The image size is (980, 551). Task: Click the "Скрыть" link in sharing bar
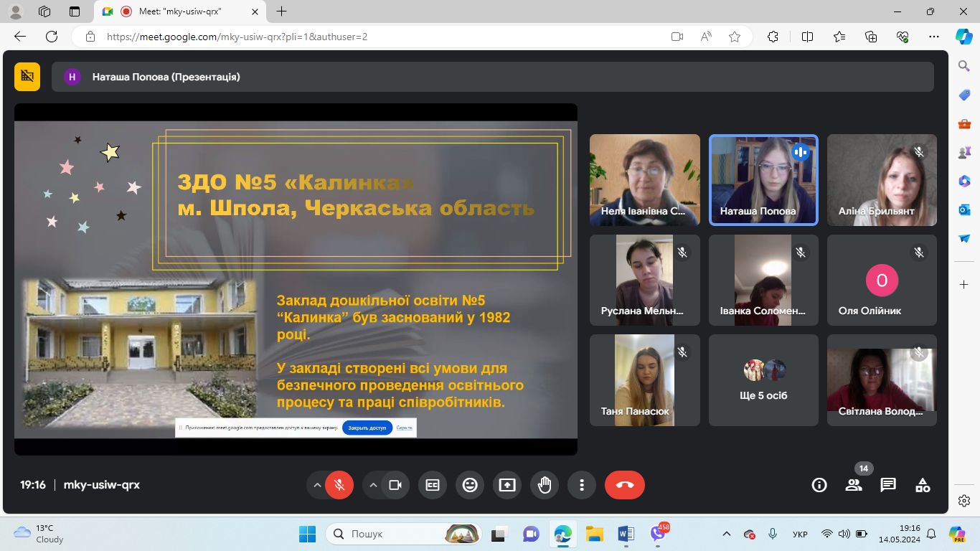point(404,428)
